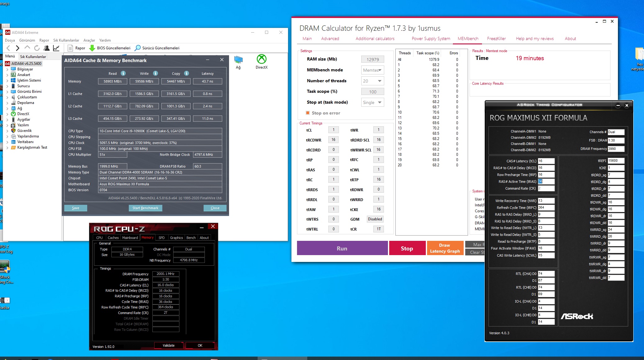Open the Ağ network icon in AIDA64 pane
This screenshot has height=360, width=644.
(x=238, y=62)
